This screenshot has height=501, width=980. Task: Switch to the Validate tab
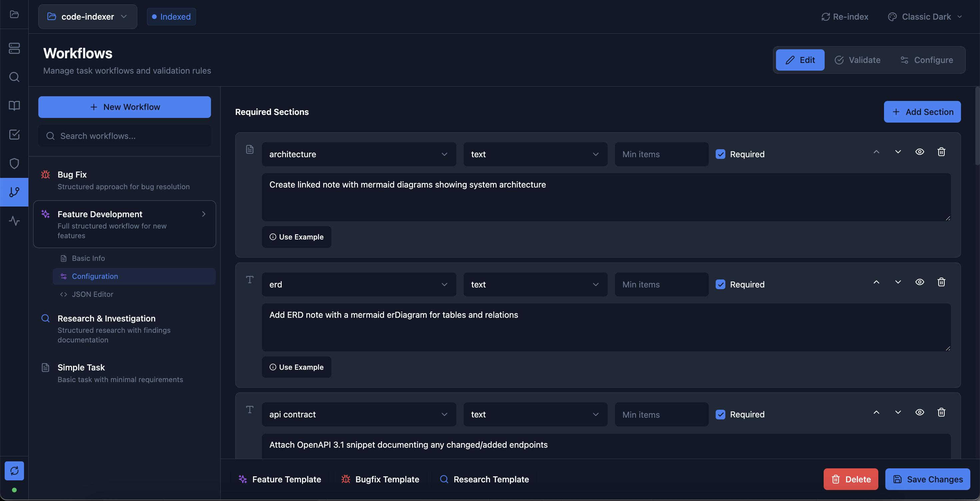[857, 60]
